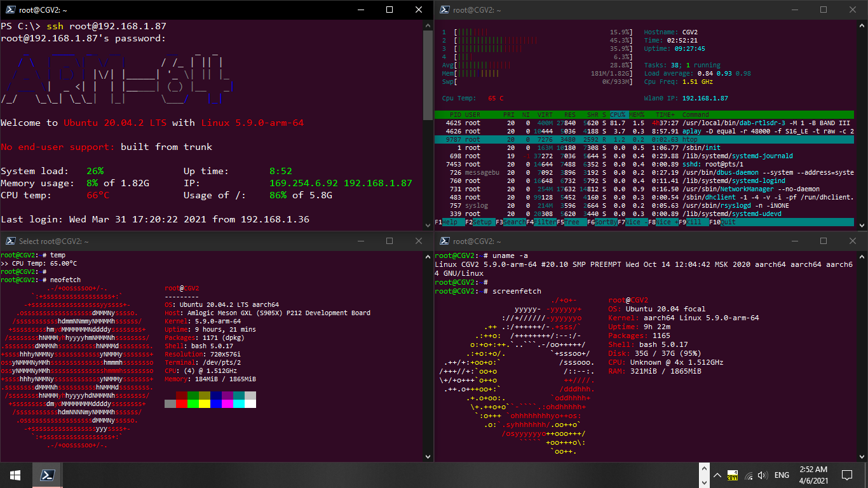The height and width of the screenshot is (488, 868).
Task: Click the MEM% column header in htop
Action: pyautogui.click(x=637, y=114)
